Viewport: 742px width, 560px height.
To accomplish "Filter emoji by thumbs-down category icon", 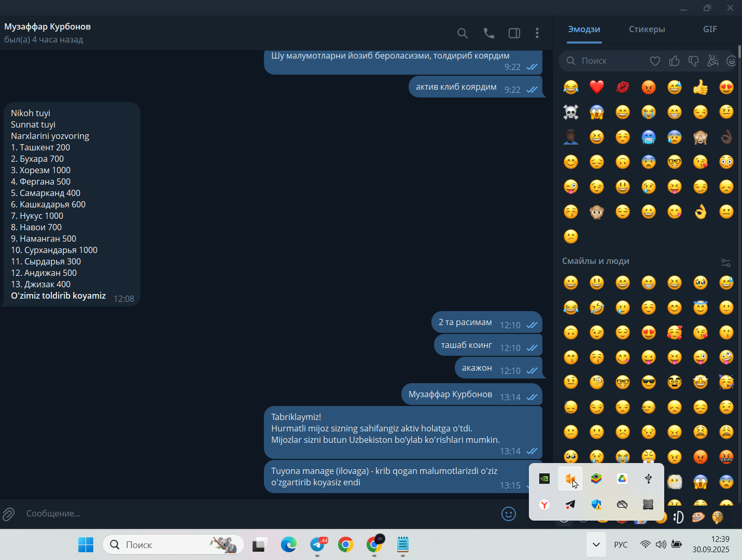I will (x=693, y=61).
